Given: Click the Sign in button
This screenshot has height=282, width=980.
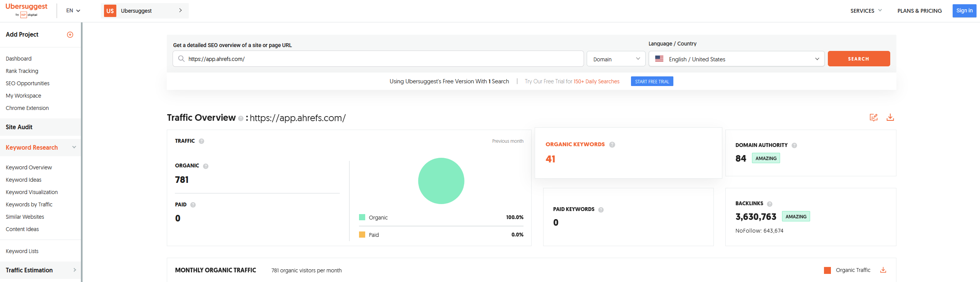Looking at the screenshot, I should (x=965, y=11).
